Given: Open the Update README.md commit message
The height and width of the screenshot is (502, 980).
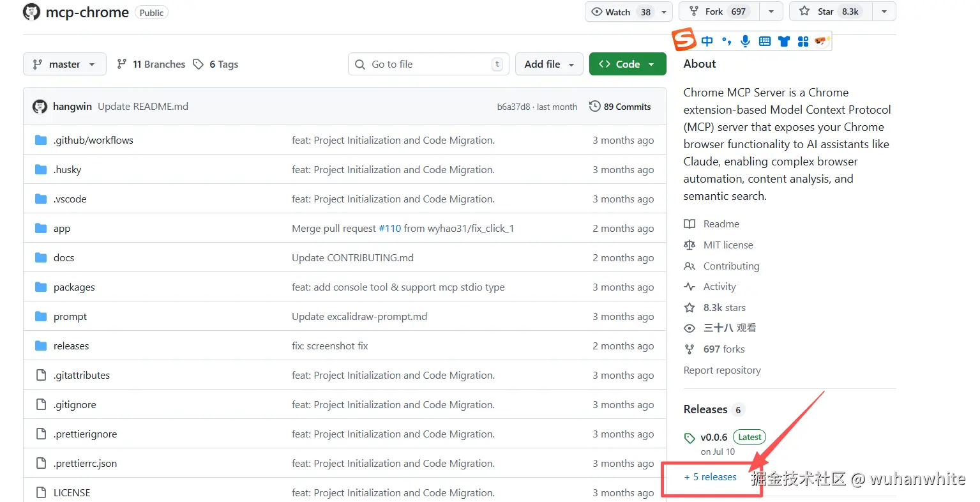Looking at the screenshot, I should [143, 107].
